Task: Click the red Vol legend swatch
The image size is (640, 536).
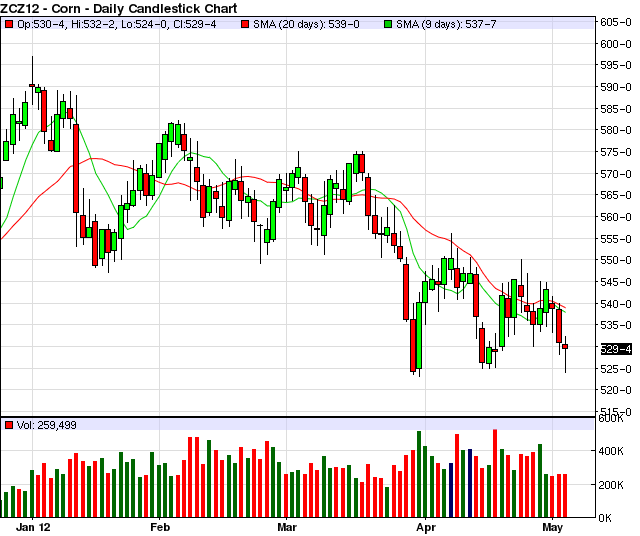Action: point(9,425)
